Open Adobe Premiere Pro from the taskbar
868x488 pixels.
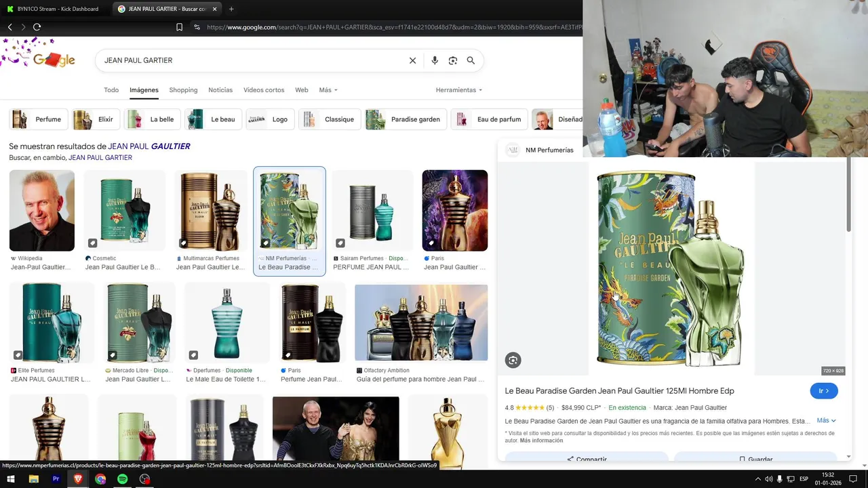click(56, 479)
